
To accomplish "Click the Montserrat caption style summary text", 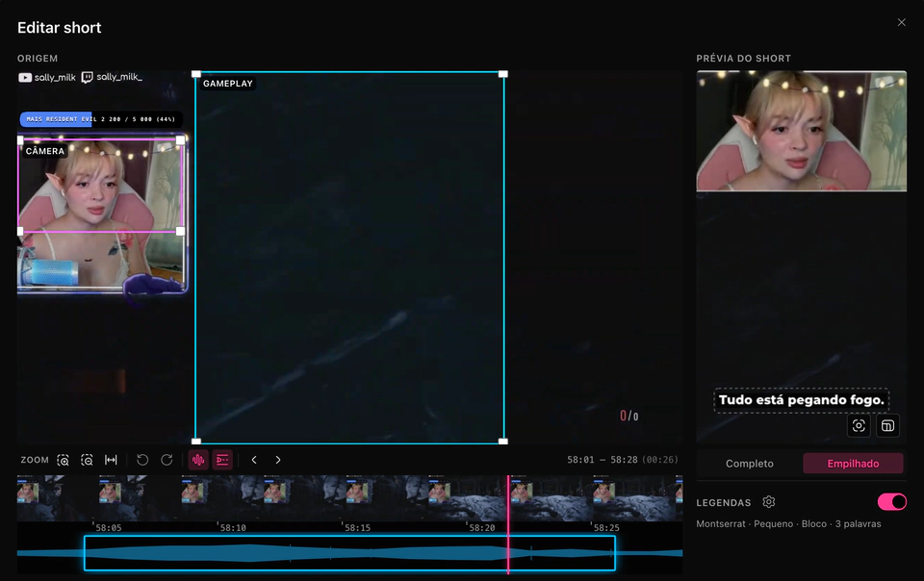I will pyautogui.click(x=788, y=524).
